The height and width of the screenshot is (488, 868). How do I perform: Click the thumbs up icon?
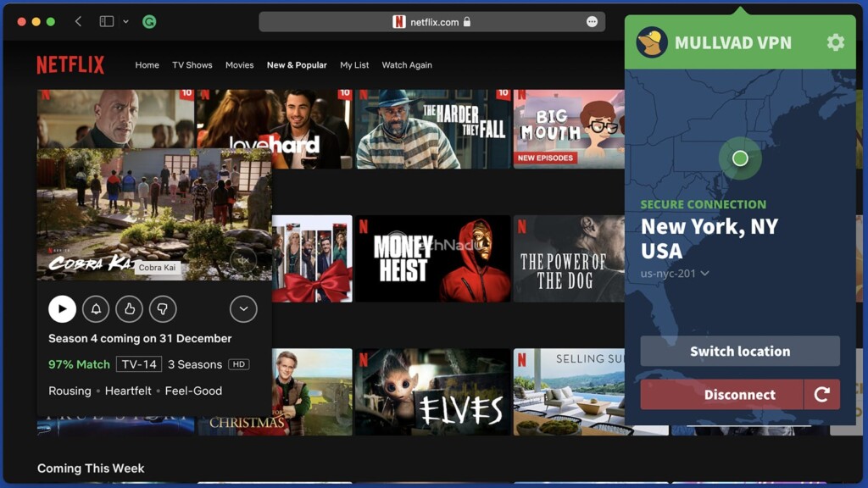click(130, 308)
